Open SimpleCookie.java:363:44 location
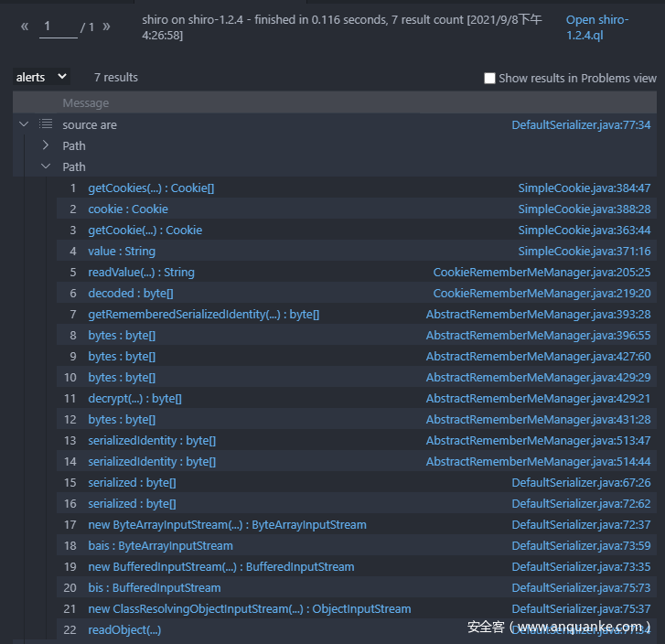This screenshot has width=665, height=644. 584,230
